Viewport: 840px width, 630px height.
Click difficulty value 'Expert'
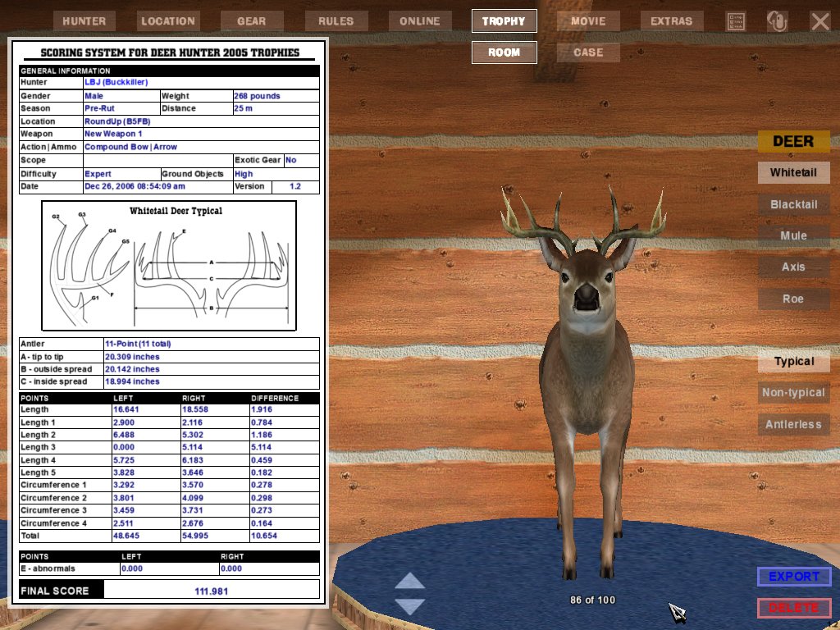[98, 174]
